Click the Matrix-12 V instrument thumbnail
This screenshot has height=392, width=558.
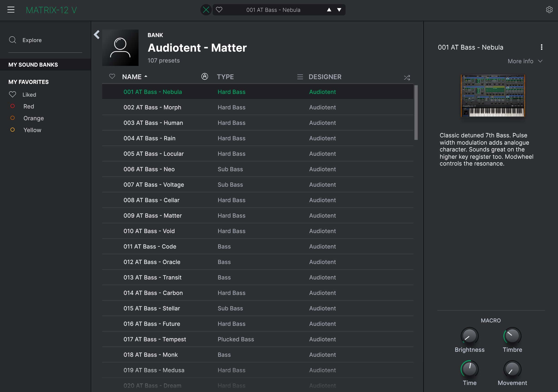493,96
